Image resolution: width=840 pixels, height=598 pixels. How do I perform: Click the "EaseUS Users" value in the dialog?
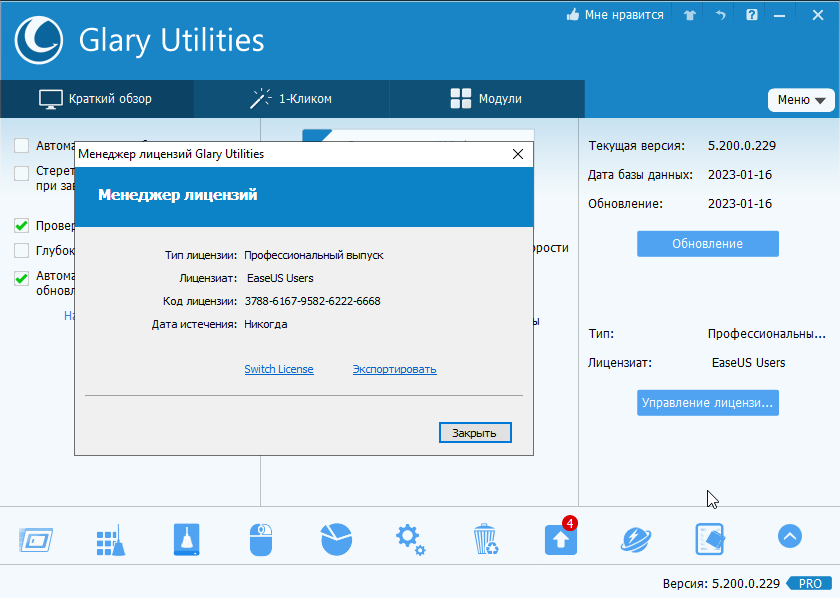[x=280, y=278]
